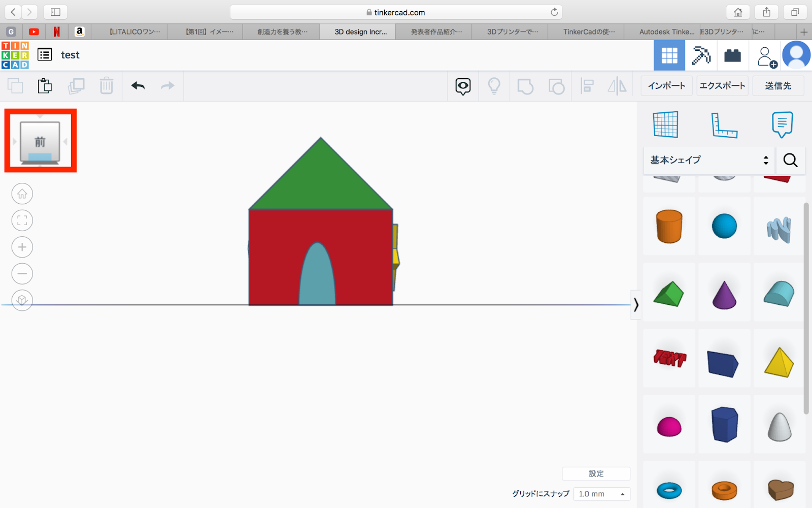Click the 前 face of the view cube
The height and width of the screenshot is (508, 812).
coord(40,142)
